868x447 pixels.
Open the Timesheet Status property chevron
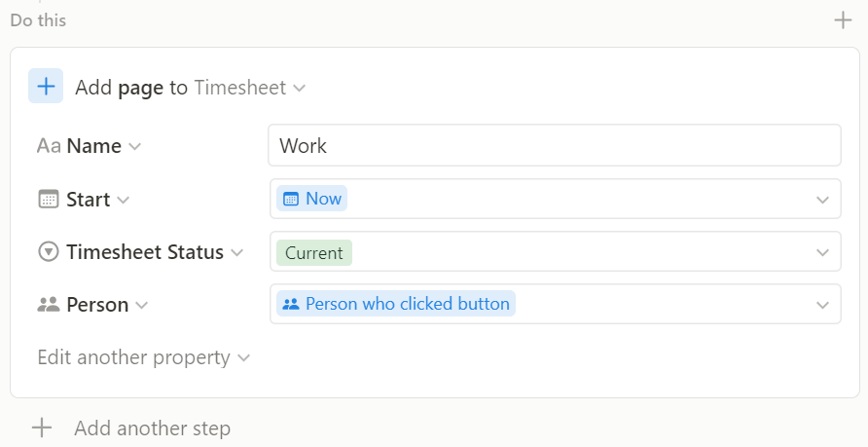pos(236,252)
